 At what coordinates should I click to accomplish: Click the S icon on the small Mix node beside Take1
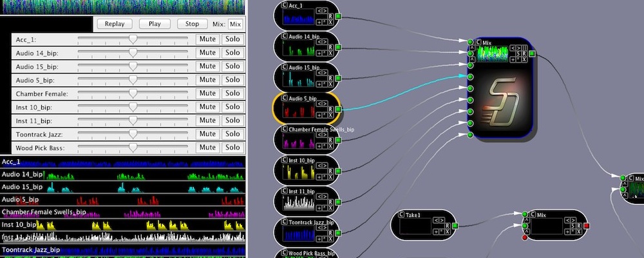(x=573, y=226)
